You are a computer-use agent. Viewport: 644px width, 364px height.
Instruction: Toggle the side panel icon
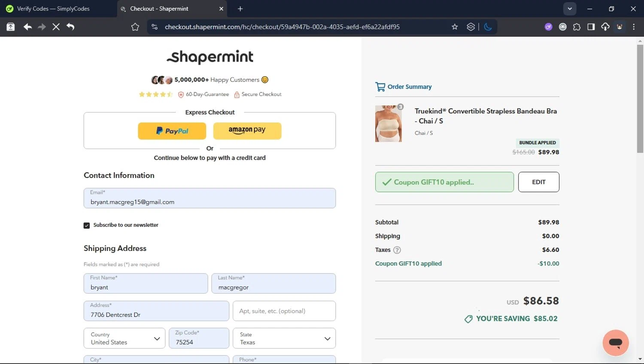(x=591, y=27)
